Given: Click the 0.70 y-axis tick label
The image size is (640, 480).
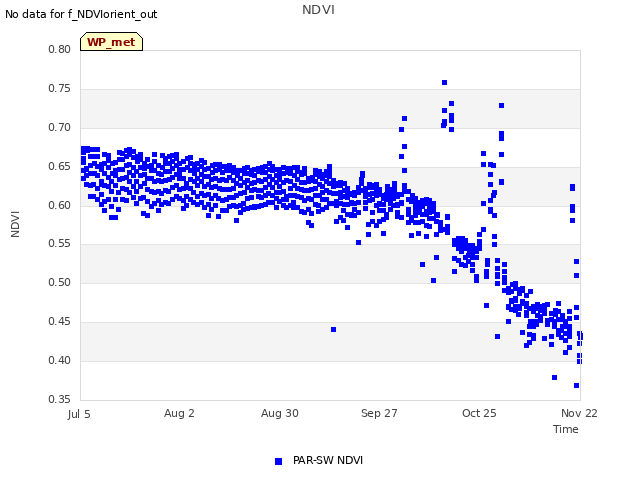Looking at the screenshot, I should [x=60, y=127].
